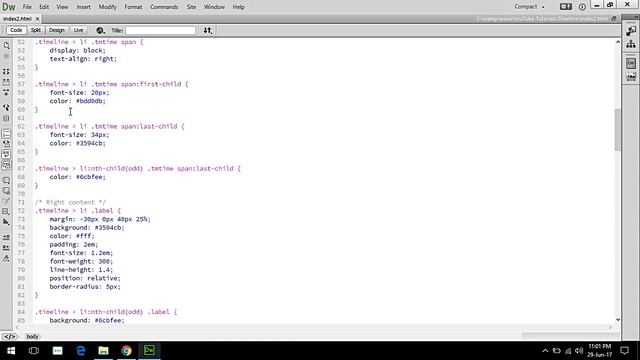Switch to Split view
Viewport: 640px width, 360px height.
coord(36,30)
